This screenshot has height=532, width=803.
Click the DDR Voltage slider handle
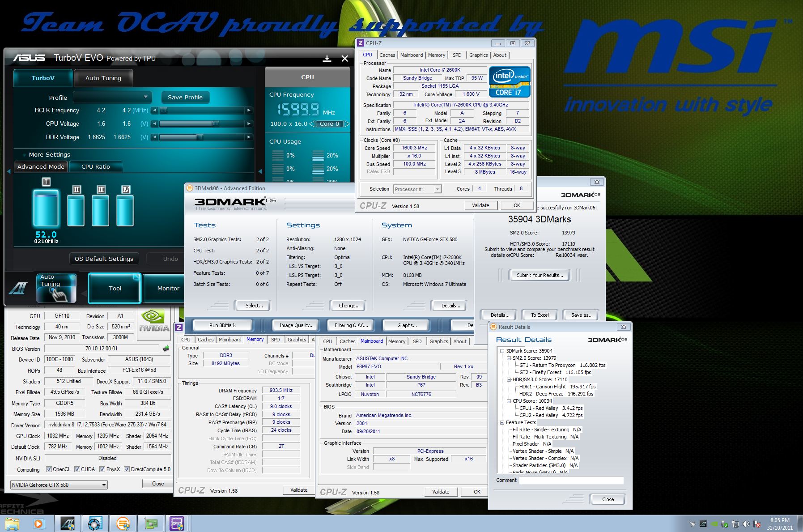coord(200,137)
